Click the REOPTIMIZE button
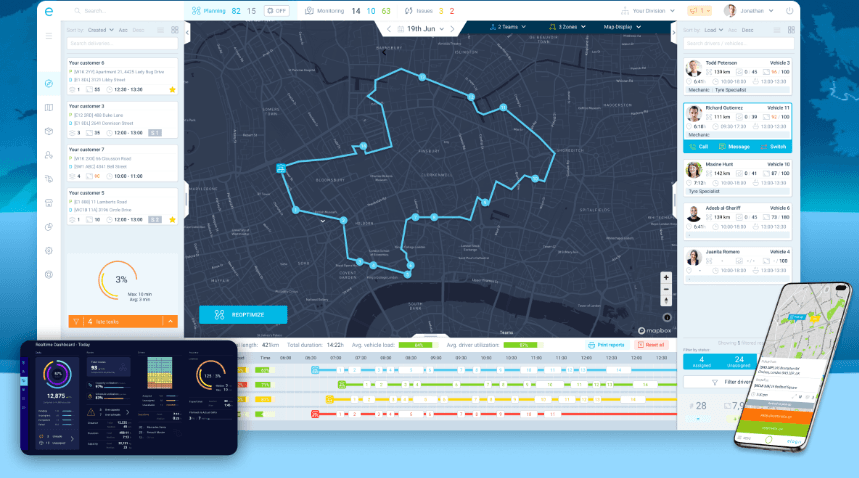 point(243,315)
